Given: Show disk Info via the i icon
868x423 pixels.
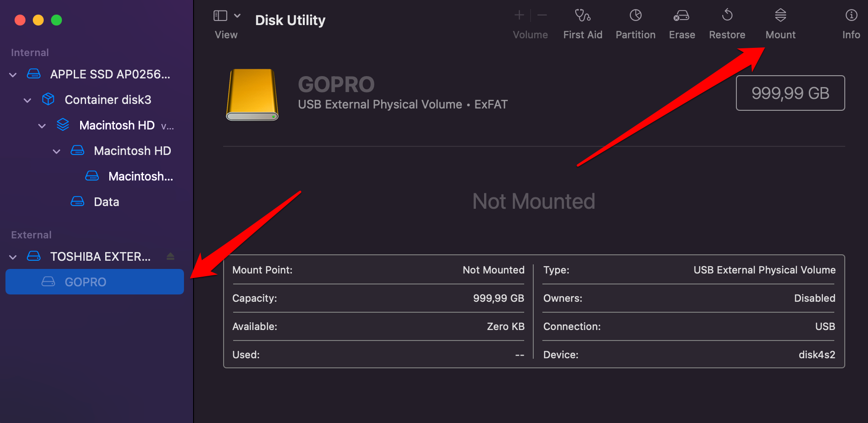Looking at the screenshot, I should click(x=851, y=15).
